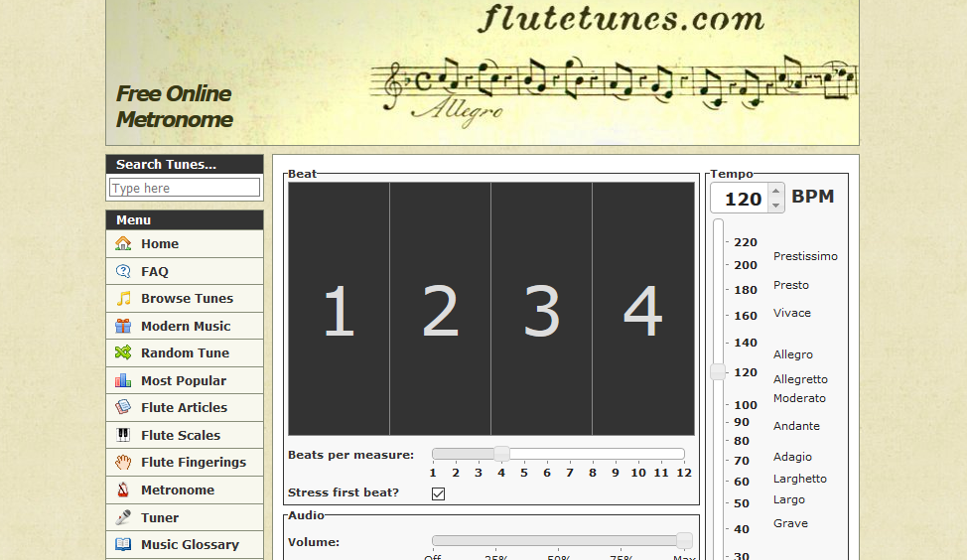View the Most Popular tunes

(185, 380)
